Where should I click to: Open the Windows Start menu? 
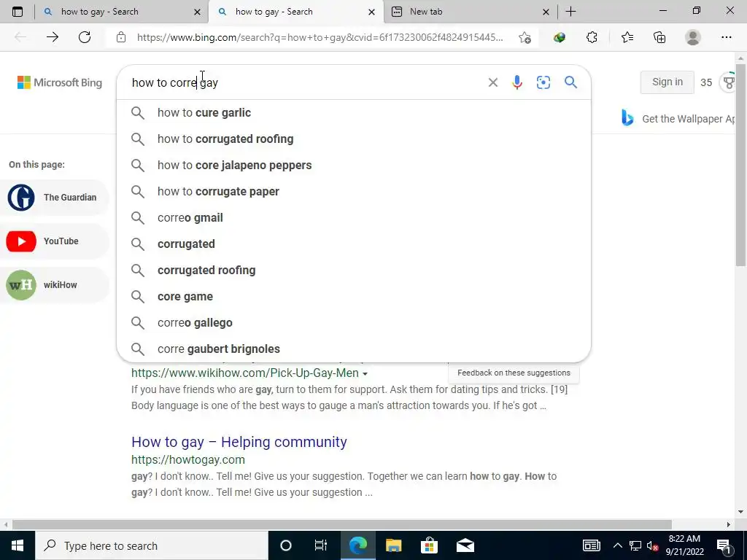point(18,545)
